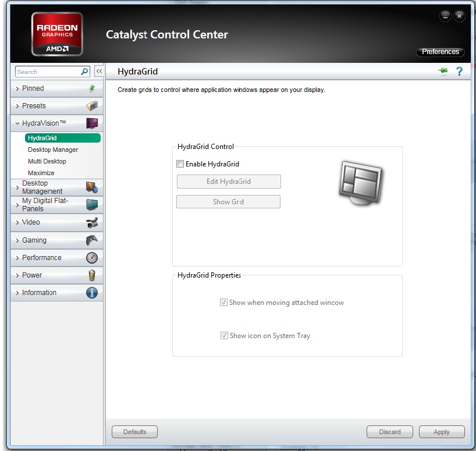Click the Video camcorder icon

click(92, 222)
